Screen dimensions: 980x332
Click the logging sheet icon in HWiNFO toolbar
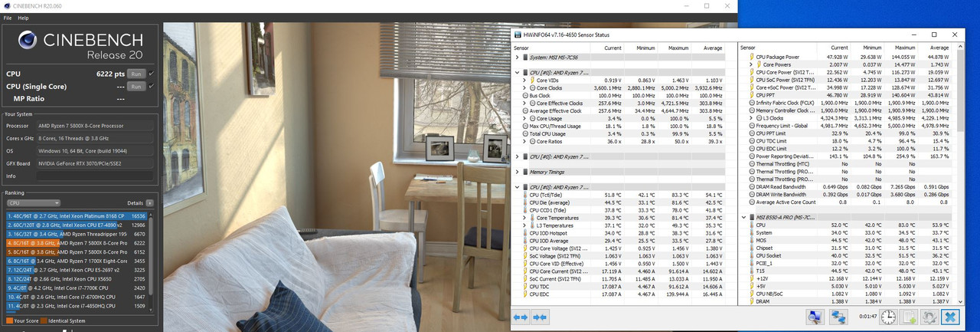910,317
